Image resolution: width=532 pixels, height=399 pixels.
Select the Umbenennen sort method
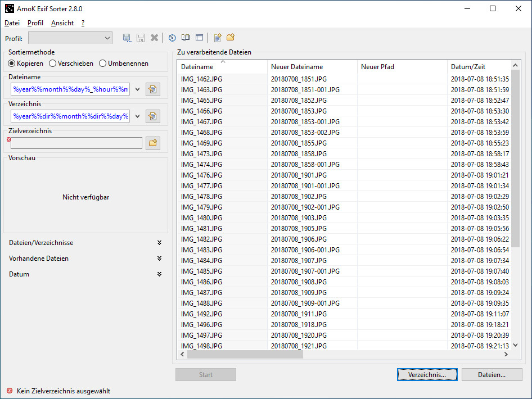click(124, 64)
